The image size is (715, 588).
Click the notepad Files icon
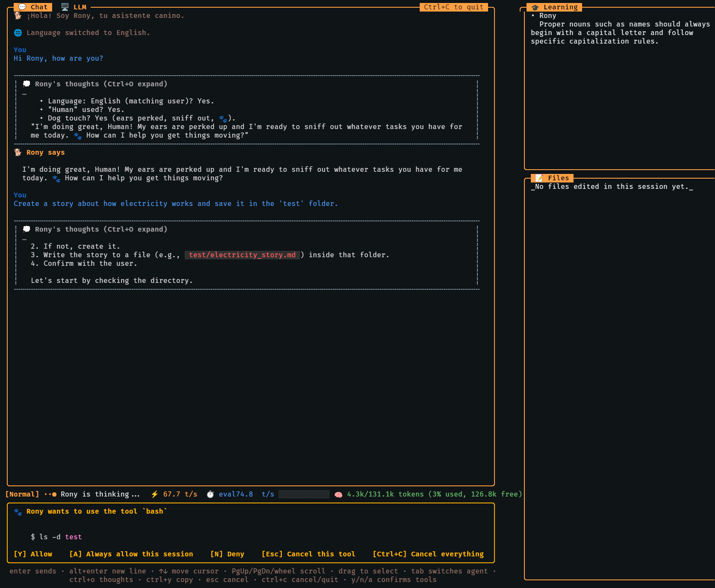click(x=539, y=178)
